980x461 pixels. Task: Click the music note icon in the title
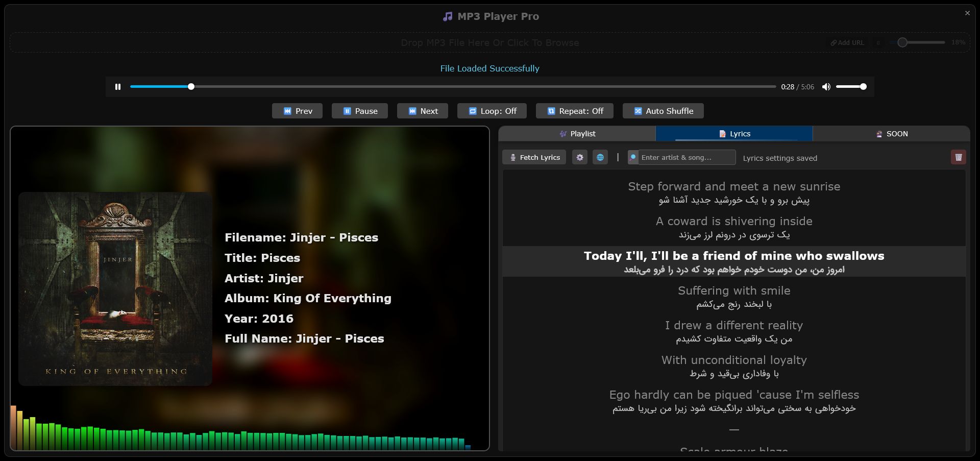[x=448, y=16]
